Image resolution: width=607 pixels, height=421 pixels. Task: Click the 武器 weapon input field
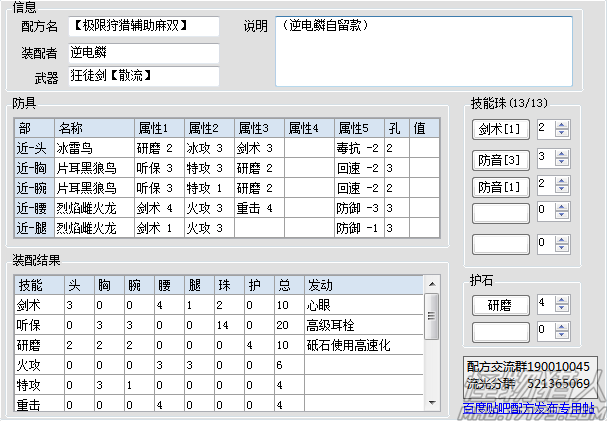point(143,76)
